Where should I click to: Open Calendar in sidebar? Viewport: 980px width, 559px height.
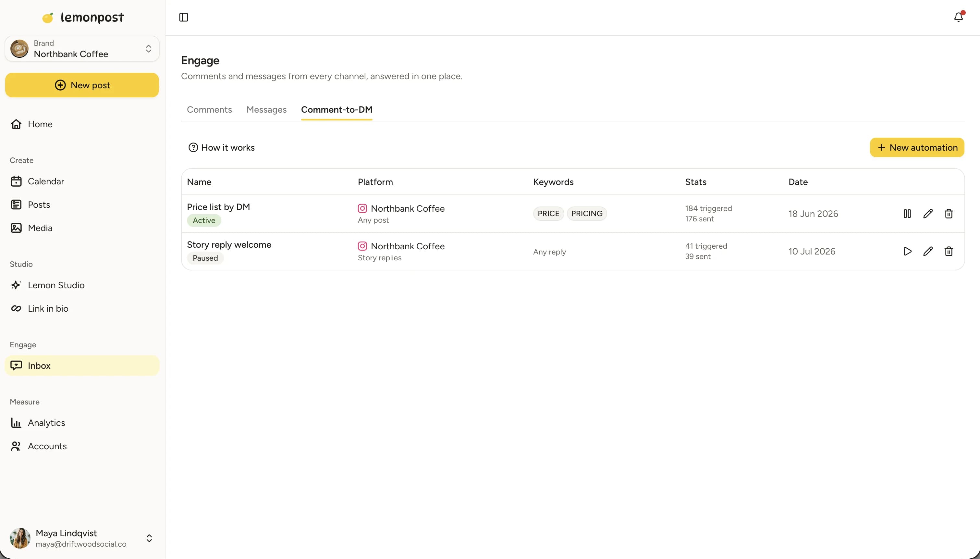tap(82, 181)
